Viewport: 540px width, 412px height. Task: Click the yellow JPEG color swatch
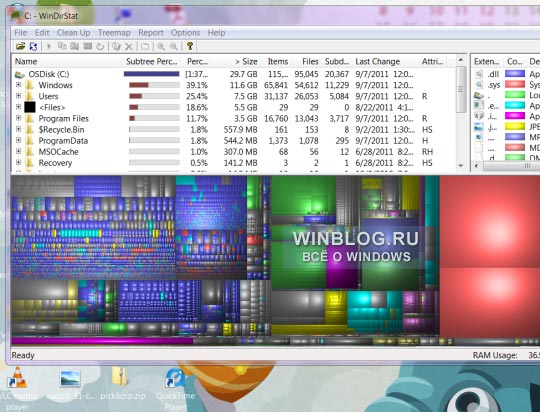[x=515, y=126]
